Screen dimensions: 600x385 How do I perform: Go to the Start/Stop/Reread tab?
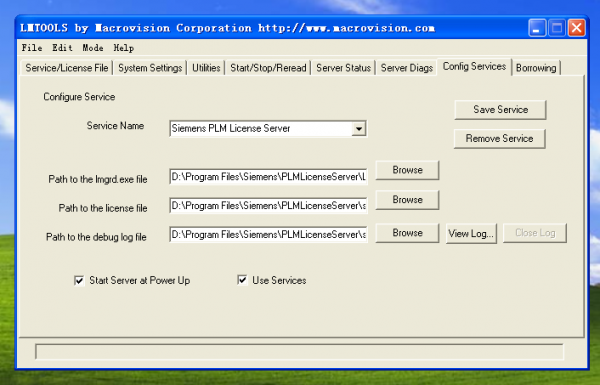[x=268, y=68]
